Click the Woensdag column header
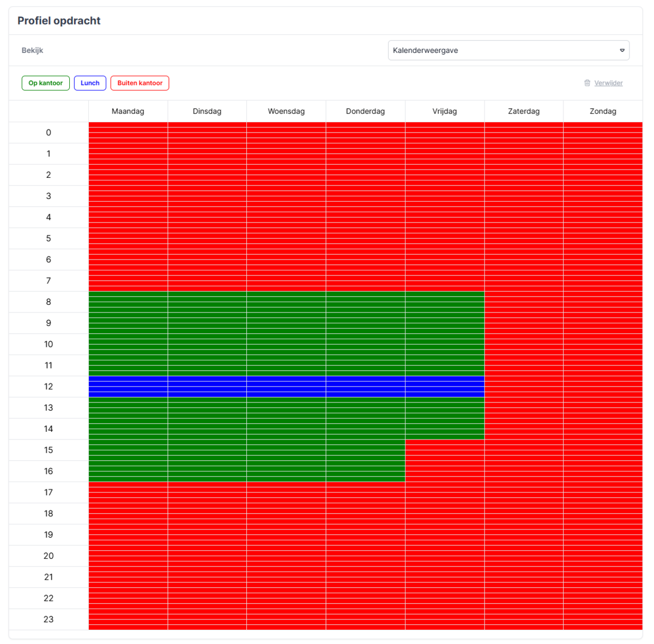 click(x=286, y=111)
